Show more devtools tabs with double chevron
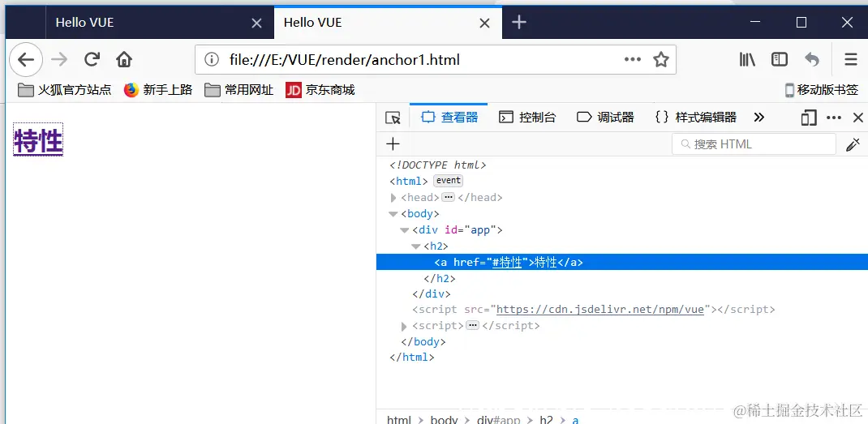 pos(759,118)
